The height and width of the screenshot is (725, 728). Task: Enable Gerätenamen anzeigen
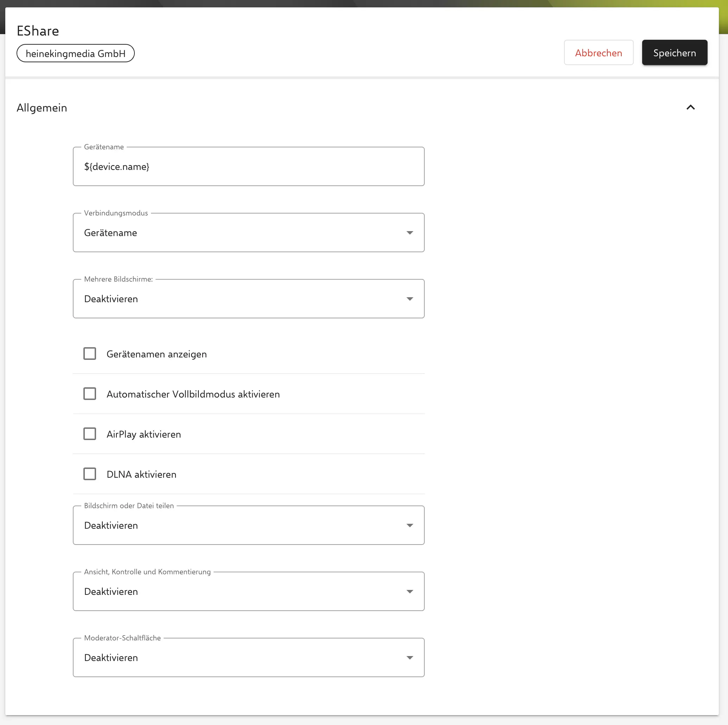click(90, 353)
